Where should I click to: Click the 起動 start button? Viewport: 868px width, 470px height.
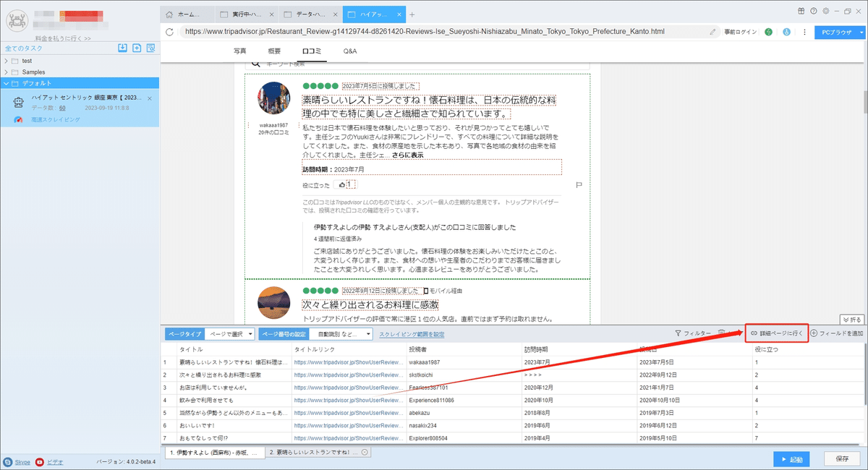coord(791,458)
